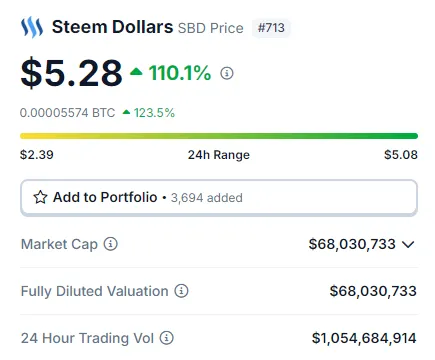The width and height of the screenshot is (435, 360).
Task: Click 24 Hour Trading Vol info icon
Action: [167, 338]
